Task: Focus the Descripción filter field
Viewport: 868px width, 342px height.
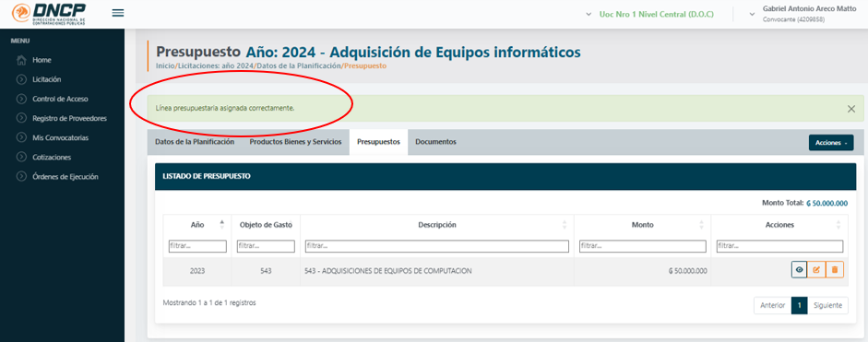Action: pyautogui.click(x=437, y=246)
